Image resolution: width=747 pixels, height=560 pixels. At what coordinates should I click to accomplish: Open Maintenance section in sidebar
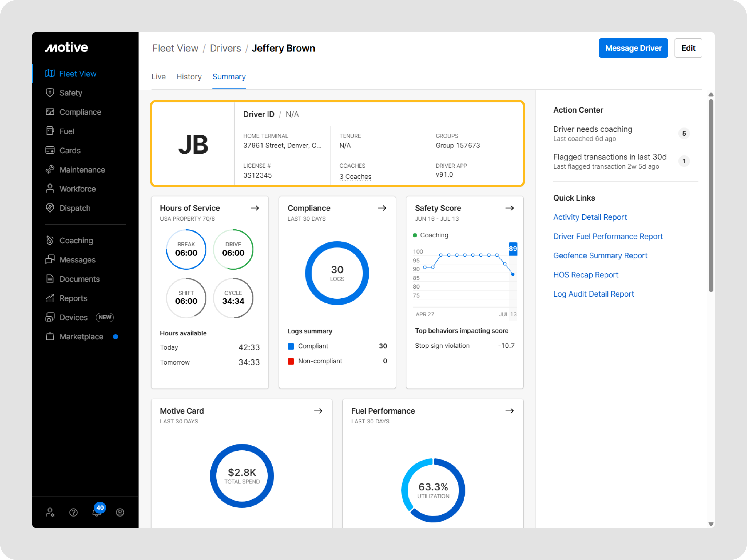tap(82, 170)
